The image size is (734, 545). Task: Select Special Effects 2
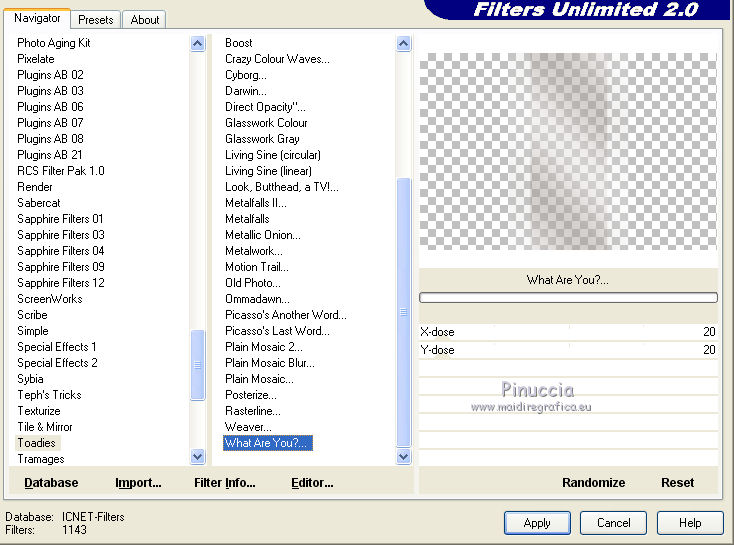pyautogui.click(x=57, y=363)
